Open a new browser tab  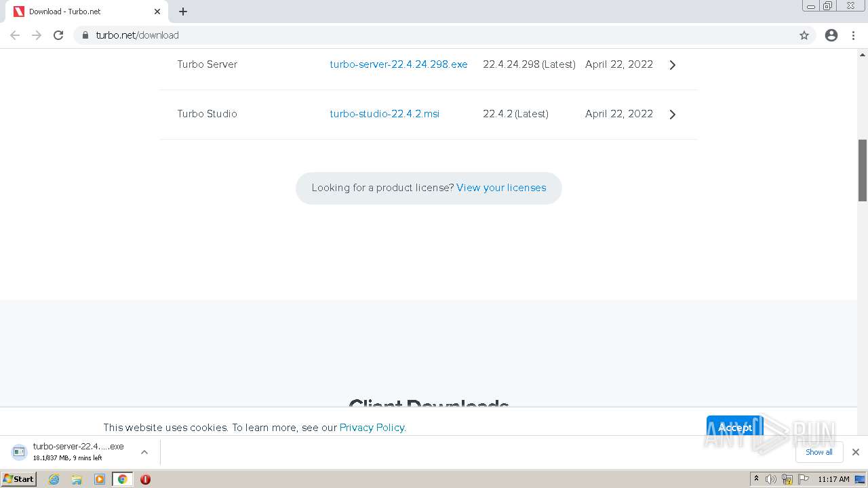pos(183,12)
